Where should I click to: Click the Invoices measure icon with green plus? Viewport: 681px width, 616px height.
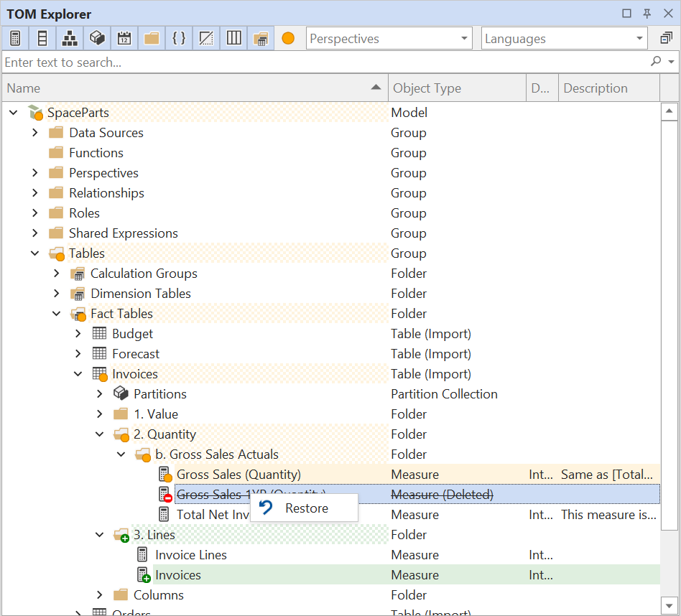click(144, 575)
